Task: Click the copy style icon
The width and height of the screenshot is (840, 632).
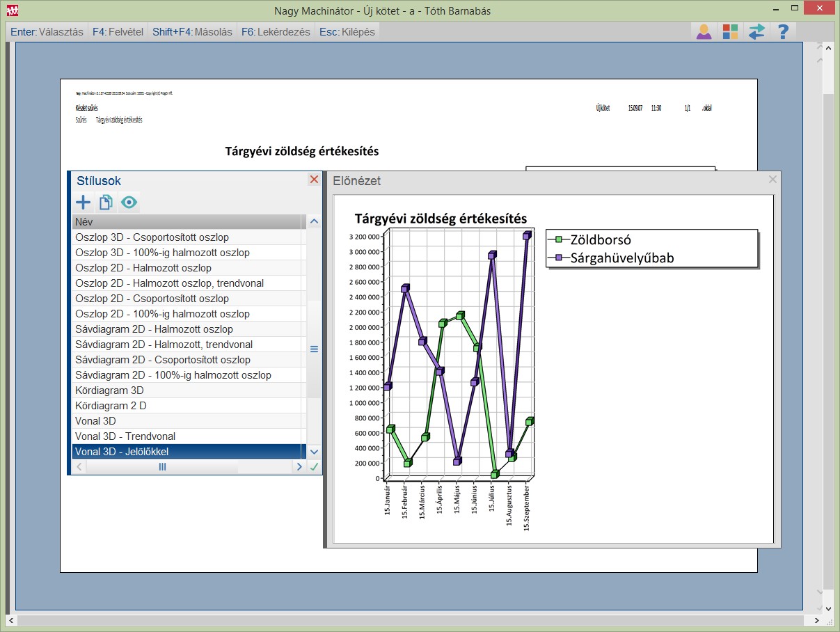Action: pos(106,203)
